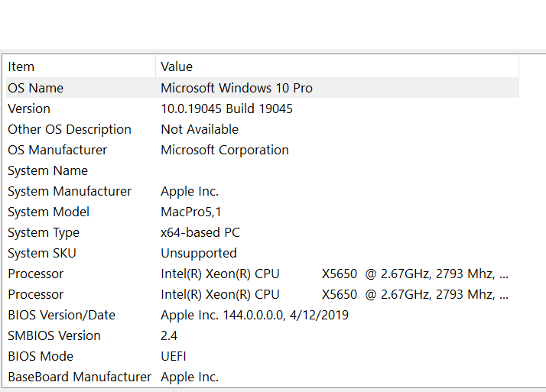546x392 pixels.
Task: Select the Other OS Description row
Action: coord(262,129)
